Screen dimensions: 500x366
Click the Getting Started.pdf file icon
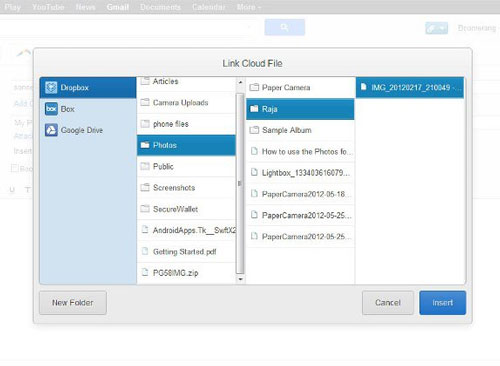(145, 251)
